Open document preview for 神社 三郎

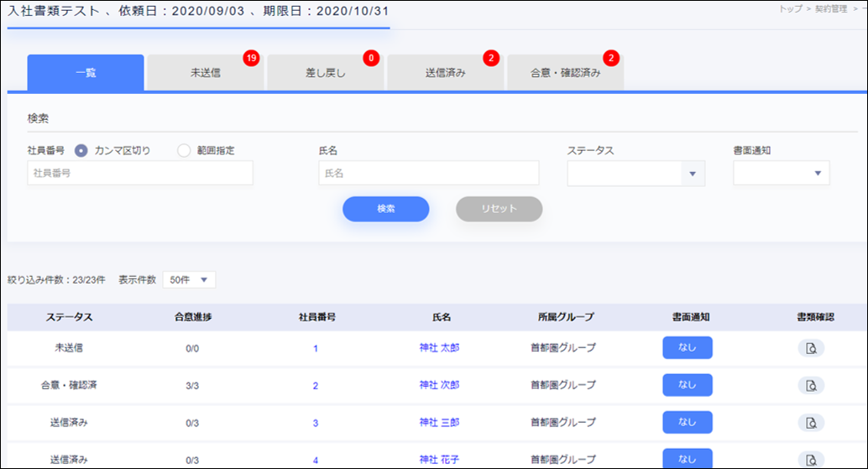click(x=811, y=423)
